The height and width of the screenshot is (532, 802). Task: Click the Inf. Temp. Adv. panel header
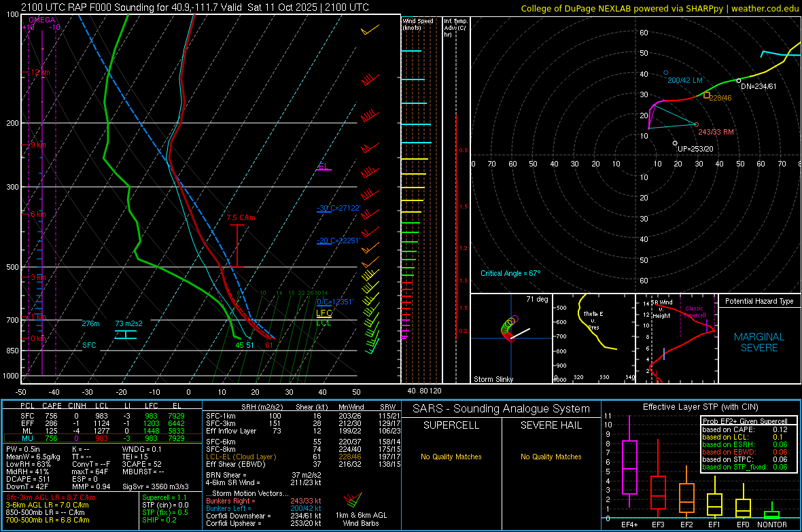point(455,28)
